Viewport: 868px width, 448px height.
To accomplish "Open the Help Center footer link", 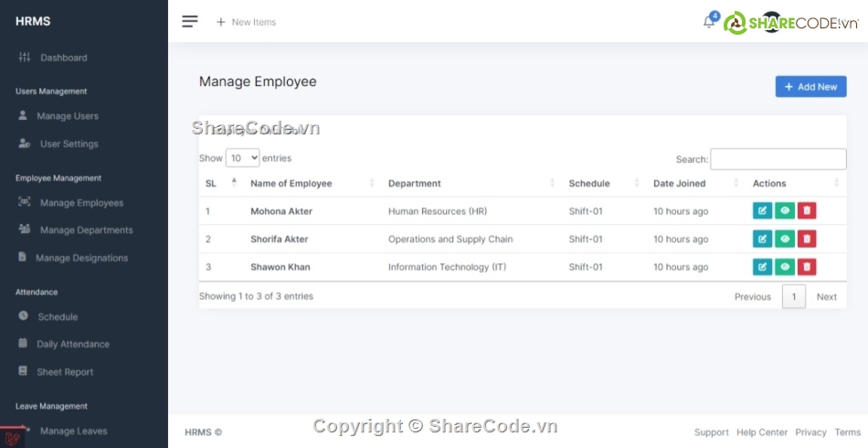I will 761,432.
